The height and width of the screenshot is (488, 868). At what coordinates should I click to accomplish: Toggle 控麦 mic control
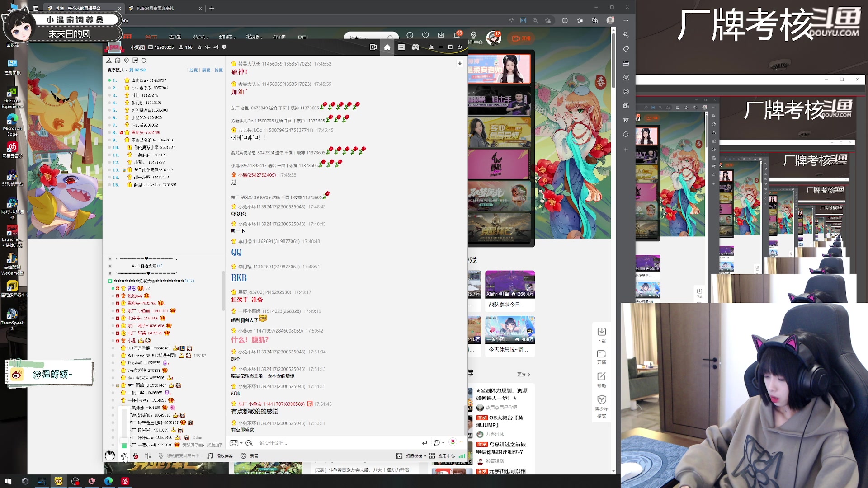point(193,70)
